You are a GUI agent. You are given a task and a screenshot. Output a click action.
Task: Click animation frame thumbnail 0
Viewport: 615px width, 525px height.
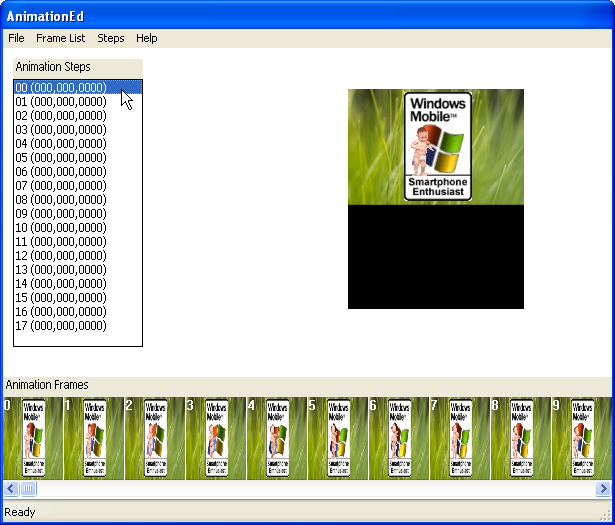(x=33, y=438)
